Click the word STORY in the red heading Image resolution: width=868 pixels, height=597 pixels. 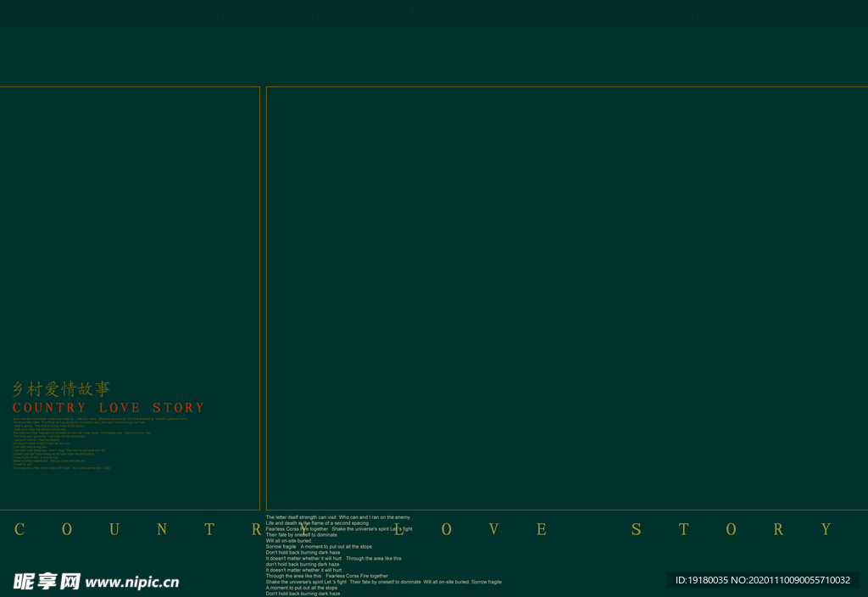[179, 408]
